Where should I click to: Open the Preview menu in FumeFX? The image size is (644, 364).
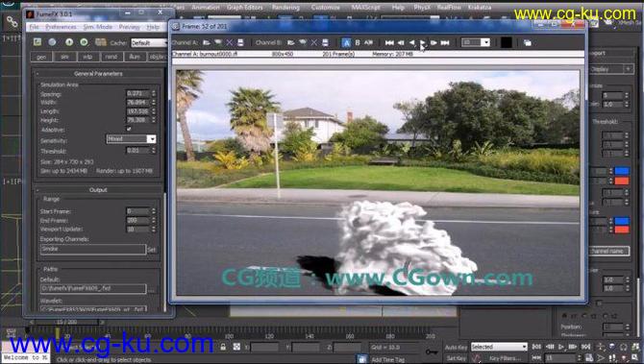pos(129,27)
